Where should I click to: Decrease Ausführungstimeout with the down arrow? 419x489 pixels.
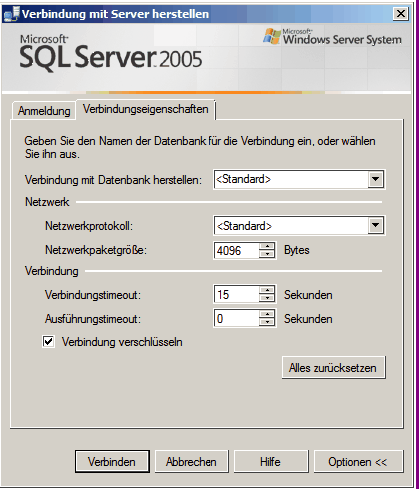coord(267,322)
